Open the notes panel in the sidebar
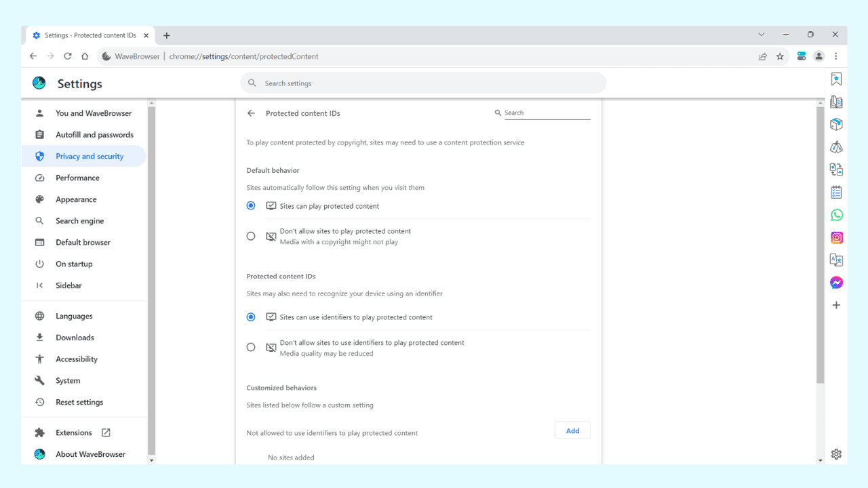The image size is (868, 488). [x=836, y=192]
